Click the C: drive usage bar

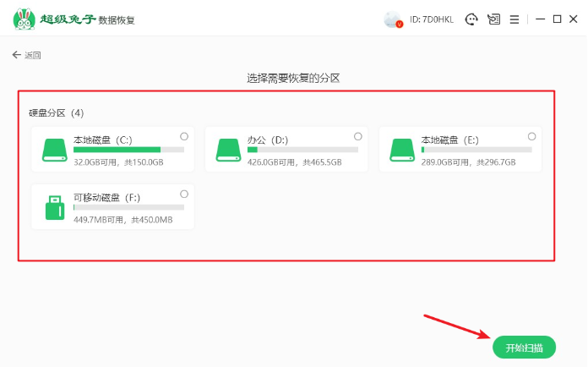coord(128,150)
